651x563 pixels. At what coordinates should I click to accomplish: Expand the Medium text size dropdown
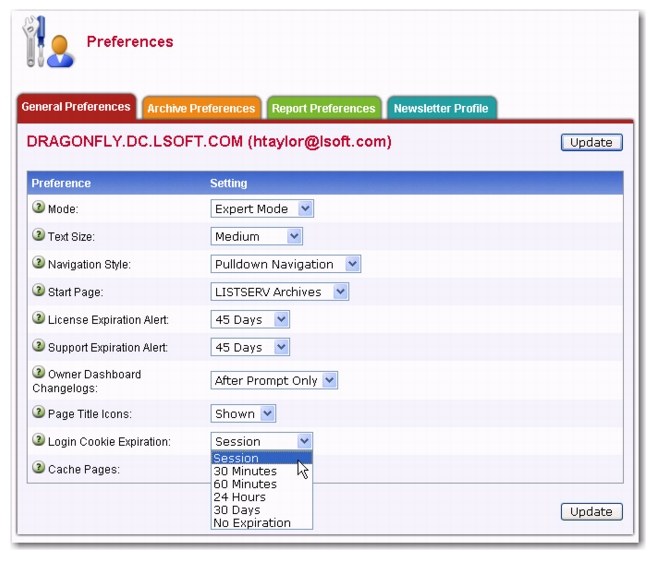coord(257,237)
